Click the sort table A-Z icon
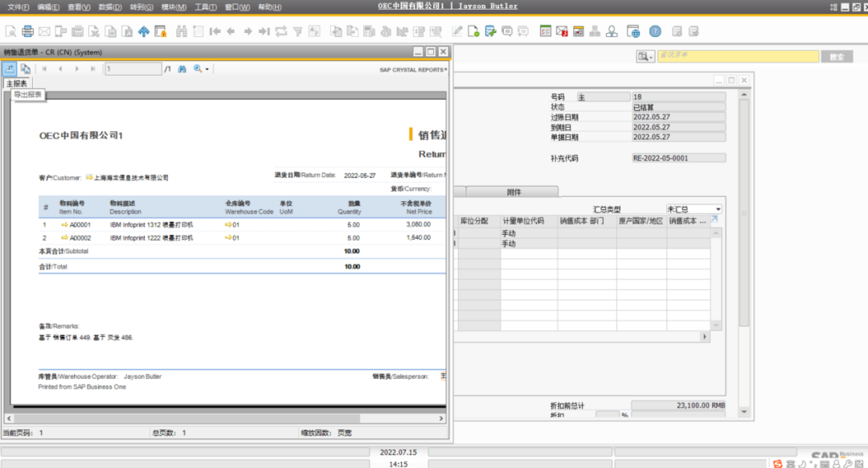 click(314, 31)
